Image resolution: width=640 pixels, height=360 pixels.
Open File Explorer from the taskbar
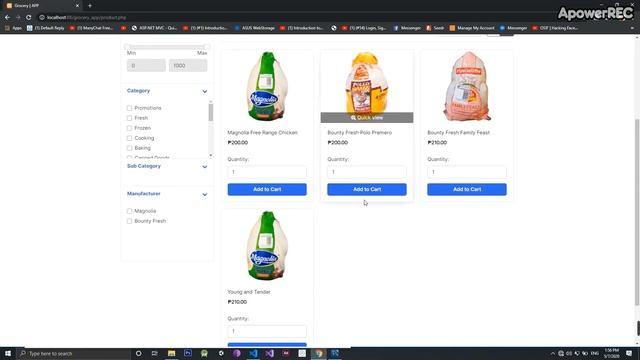[171, 353]
